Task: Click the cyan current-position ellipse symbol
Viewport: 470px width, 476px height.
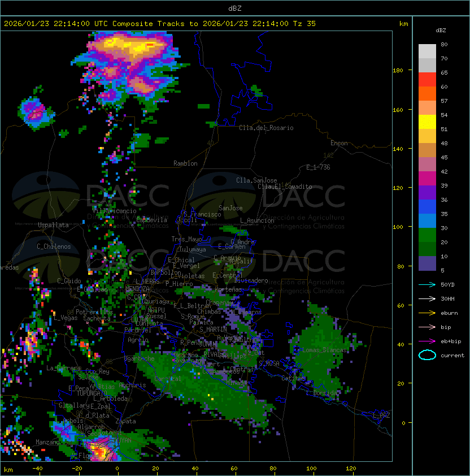Action: 427,355
